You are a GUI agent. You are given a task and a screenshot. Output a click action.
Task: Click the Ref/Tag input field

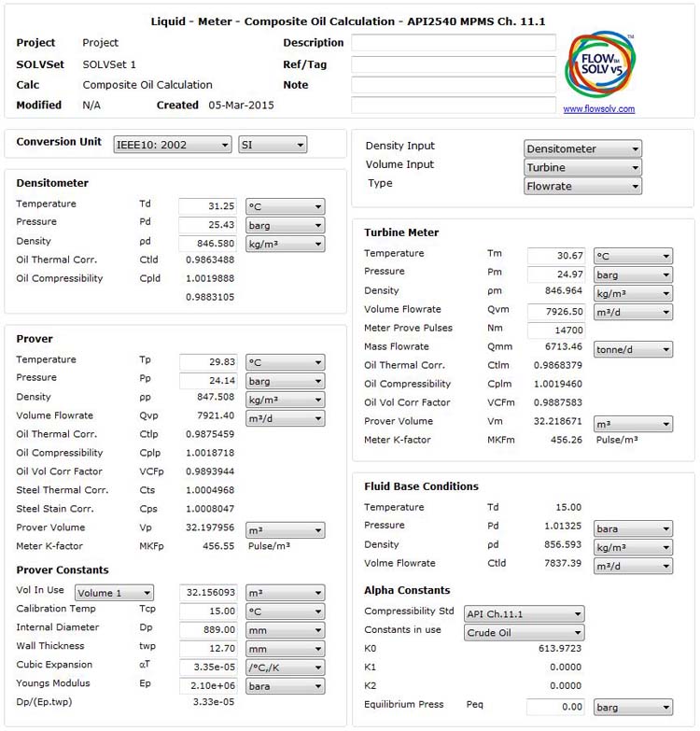(454, 64)
